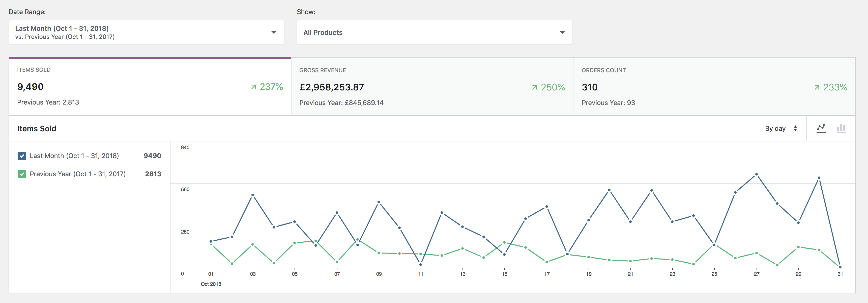Select the Gross Revenue summary tab
The width and height of the screenshot is (868, 303).
432,87
